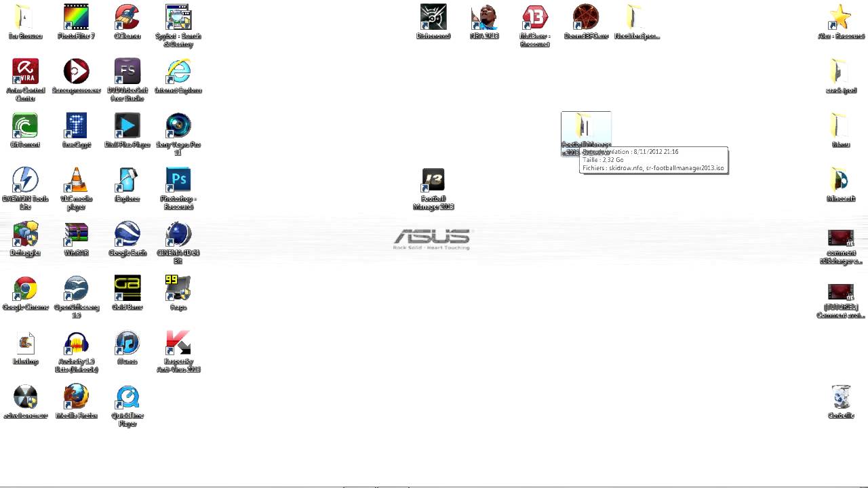This screenshot has width=868, height=488.
Task: Select the CINEMA 4D 64 Bit icon
Action: click(178, 234)
